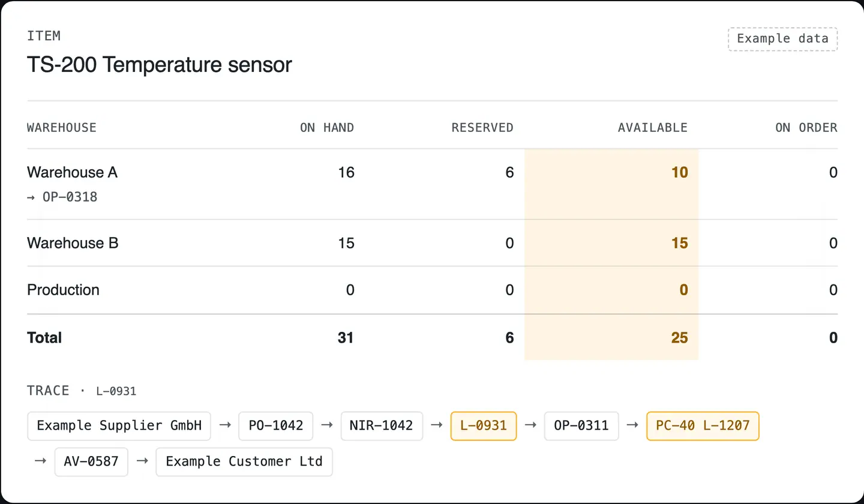Click the ON HAND column header
864x504 pixels.
click(x=327, y=128)
